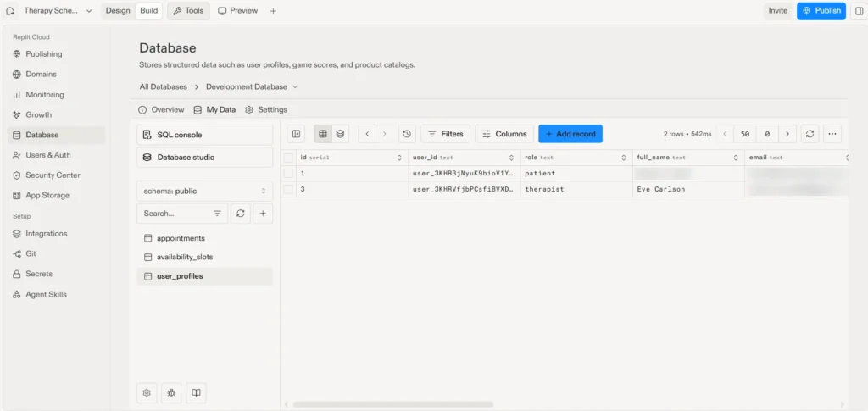
Task: Open the Filters button
Action: click(x=446, y=134)
